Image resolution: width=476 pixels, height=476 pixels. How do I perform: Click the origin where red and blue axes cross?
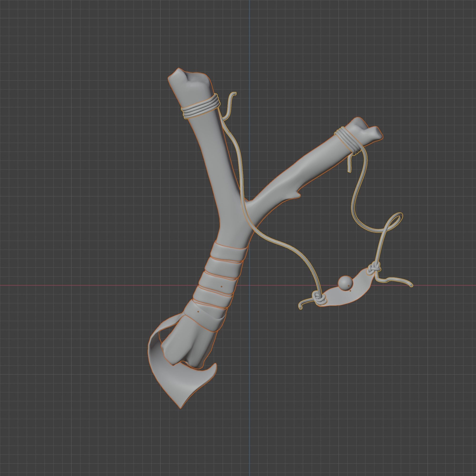point(249,285)
